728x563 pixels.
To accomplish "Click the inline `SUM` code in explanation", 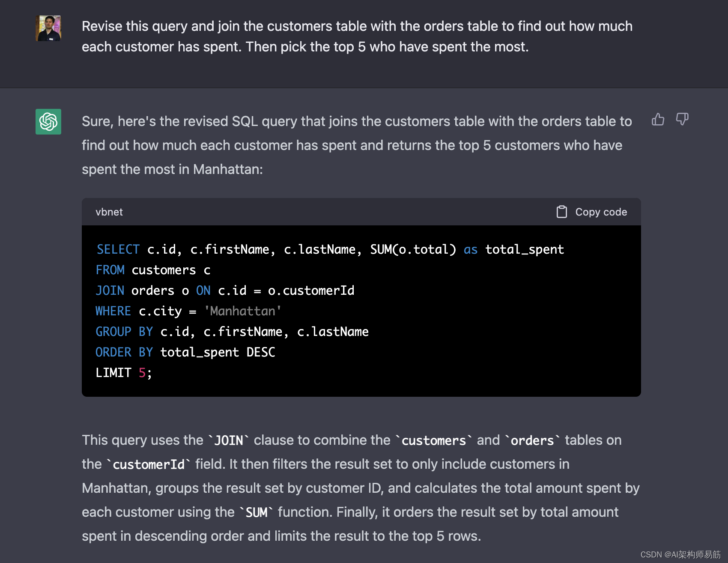I will pos(257,512).
